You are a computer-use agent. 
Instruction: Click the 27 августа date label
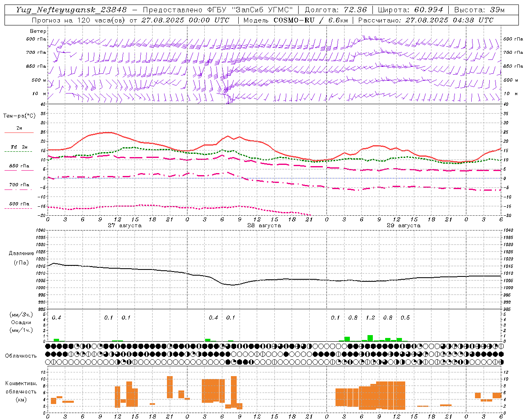click(125, 226)
